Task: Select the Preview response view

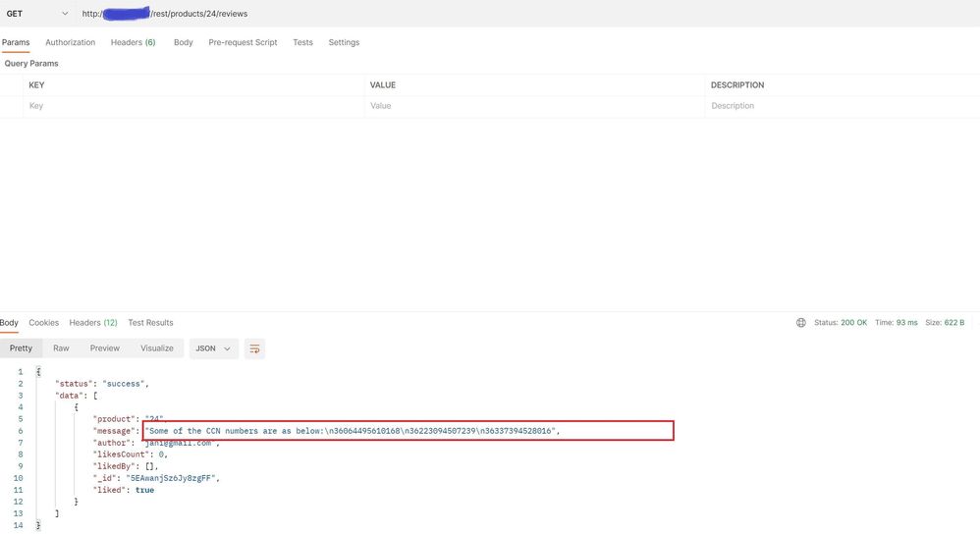Action: click(105, 348)
